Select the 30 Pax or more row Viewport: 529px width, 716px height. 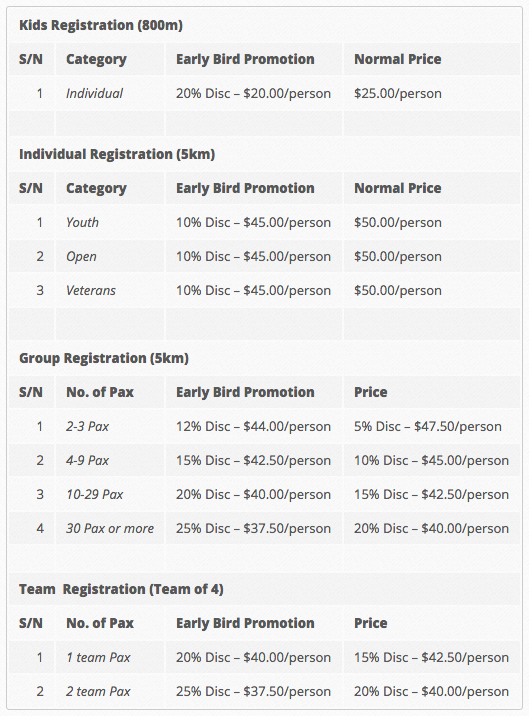pyautogui.click(x=264, y=528)
